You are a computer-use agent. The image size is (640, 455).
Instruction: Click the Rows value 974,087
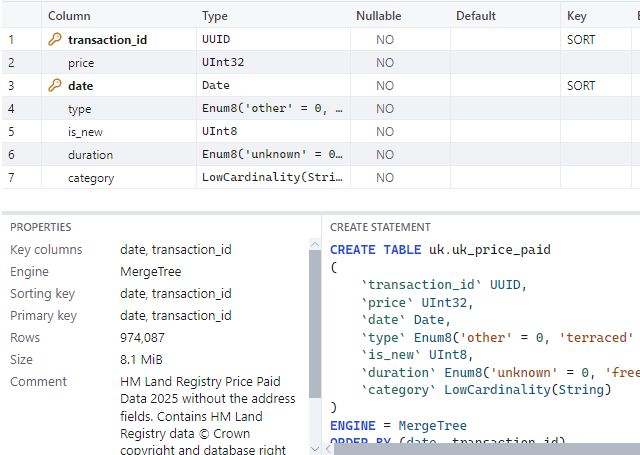click(x=142, y=337)
